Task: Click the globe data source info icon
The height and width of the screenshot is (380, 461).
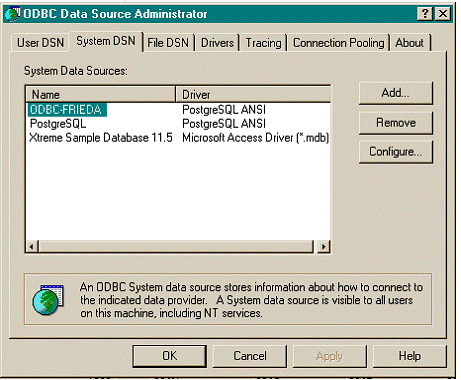Action: 48,299
